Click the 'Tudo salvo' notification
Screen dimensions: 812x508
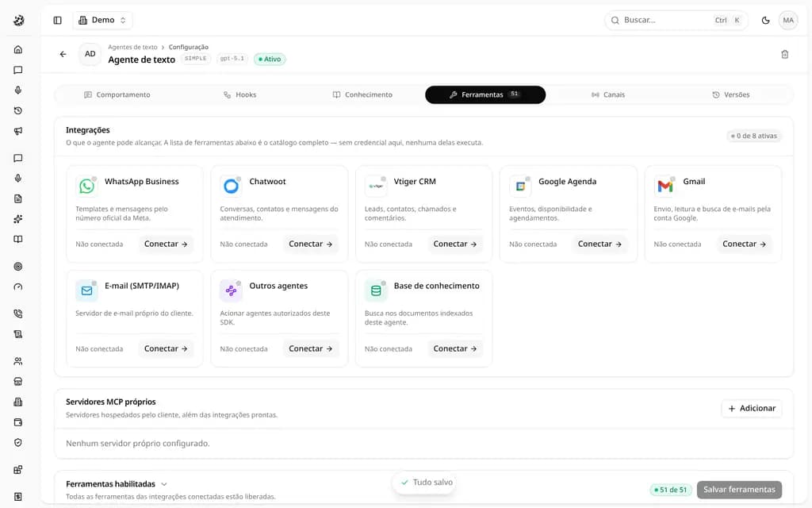pyautogui.click(x=426, y=483)
